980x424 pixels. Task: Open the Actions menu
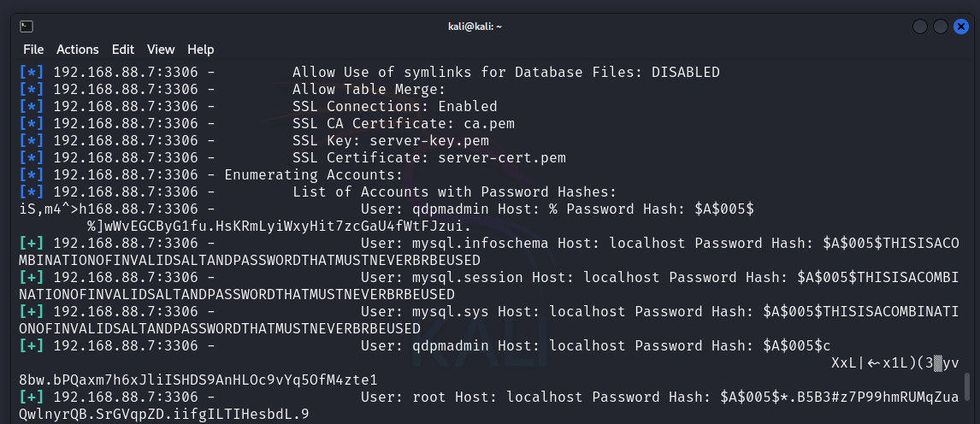point(78,50)
